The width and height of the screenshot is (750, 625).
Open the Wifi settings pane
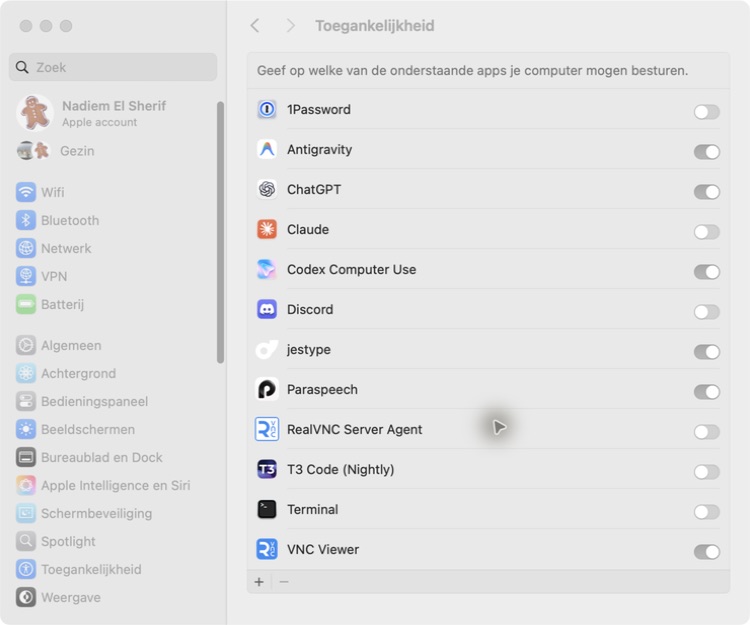pyautogui.click(x=113, y=192)
